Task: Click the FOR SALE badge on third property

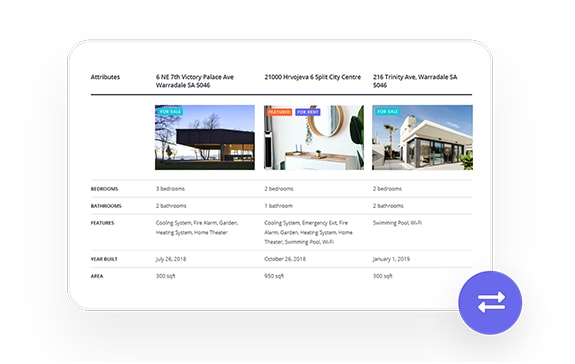Action: (388, 111)
